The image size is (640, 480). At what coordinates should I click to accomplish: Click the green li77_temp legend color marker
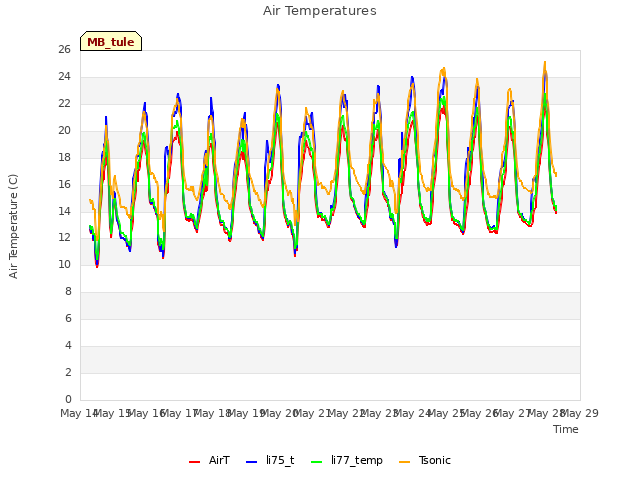(317, 462)
